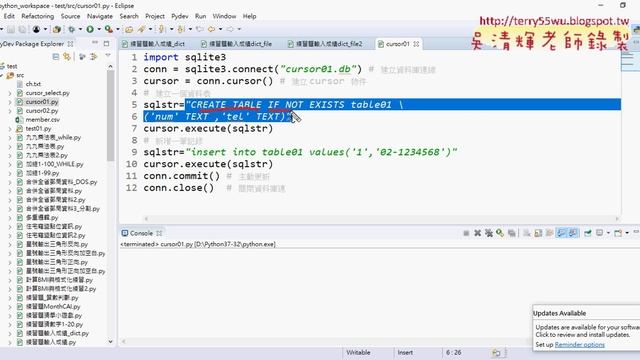
Task: Collapse all in Package Explorer
Action: coord(56,57)
